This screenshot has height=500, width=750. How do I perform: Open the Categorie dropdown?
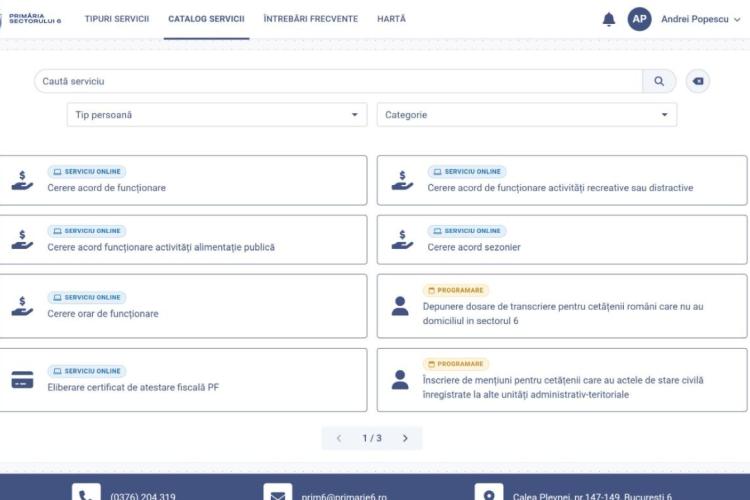(x=527, y=115)
